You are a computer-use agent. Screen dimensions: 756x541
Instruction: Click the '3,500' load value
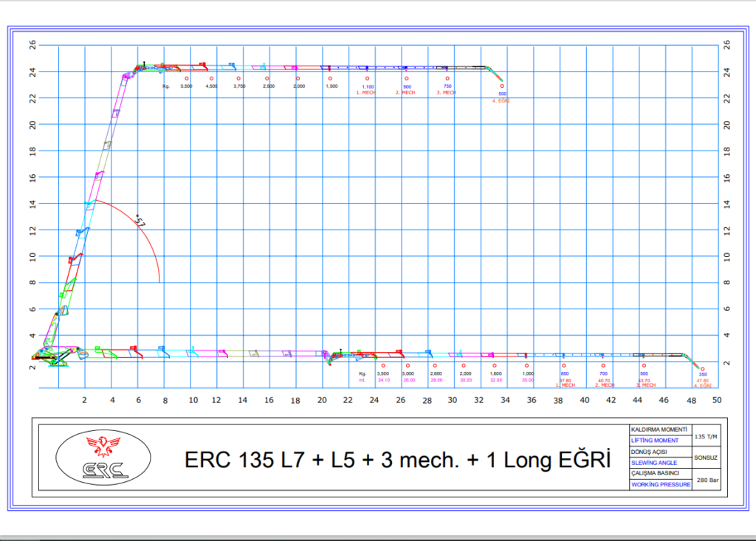[383, 373]
